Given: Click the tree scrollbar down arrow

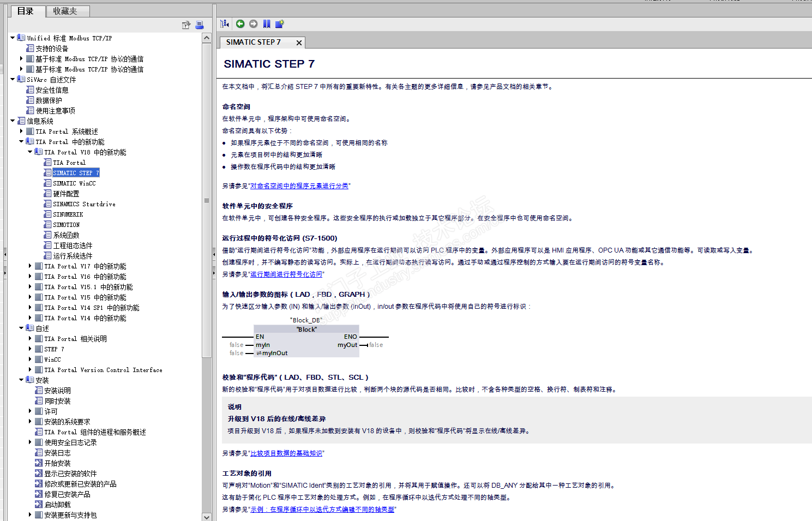Looking at the screenshot, I should tap(207, 517).
